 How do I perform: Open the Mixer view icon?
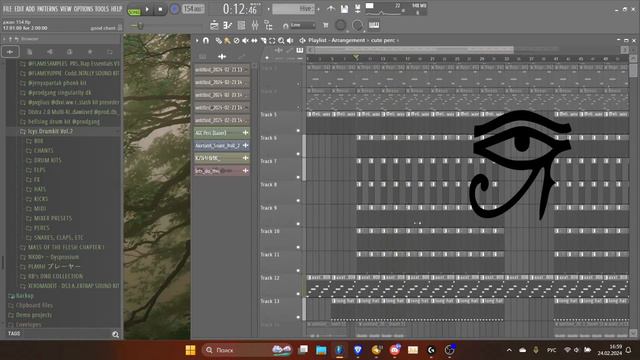coord(255,25)
